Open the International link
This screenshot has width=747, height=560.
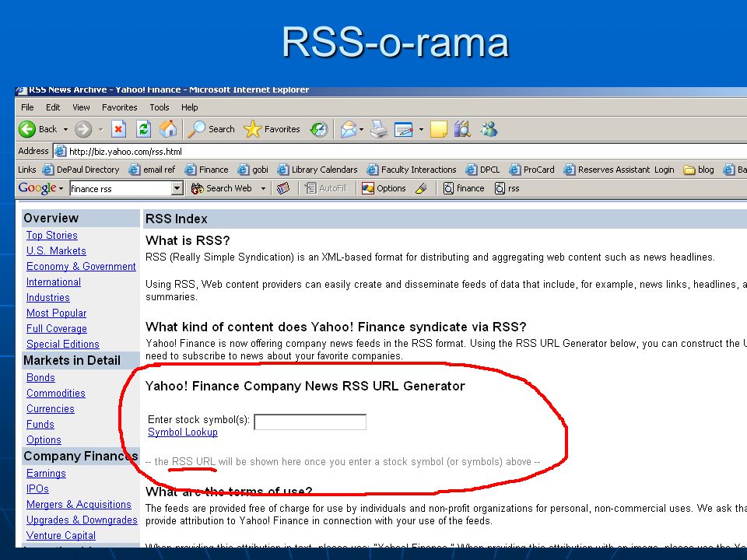(x=54, y=282)
